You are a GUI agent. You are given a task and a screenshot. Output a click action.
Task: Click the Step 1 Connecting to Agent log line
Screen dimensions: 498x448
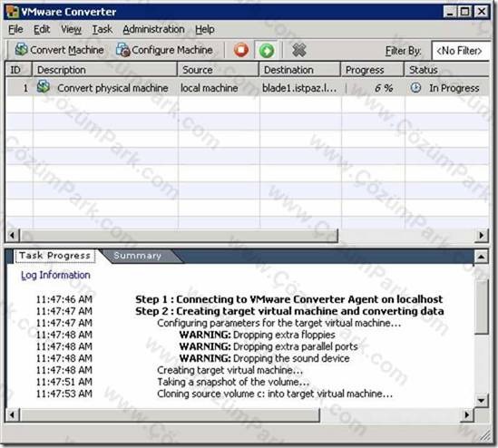(289, 299)
